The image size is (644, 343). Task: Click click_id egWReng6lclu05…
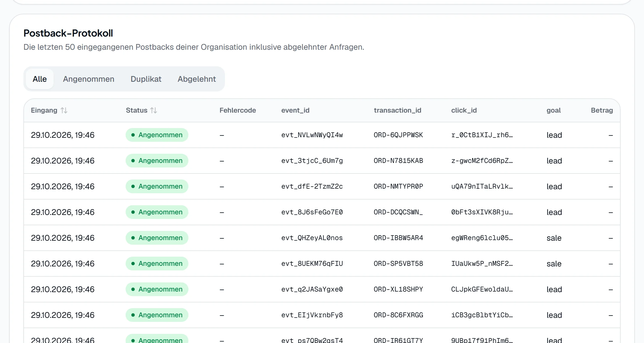coord(482,238)
